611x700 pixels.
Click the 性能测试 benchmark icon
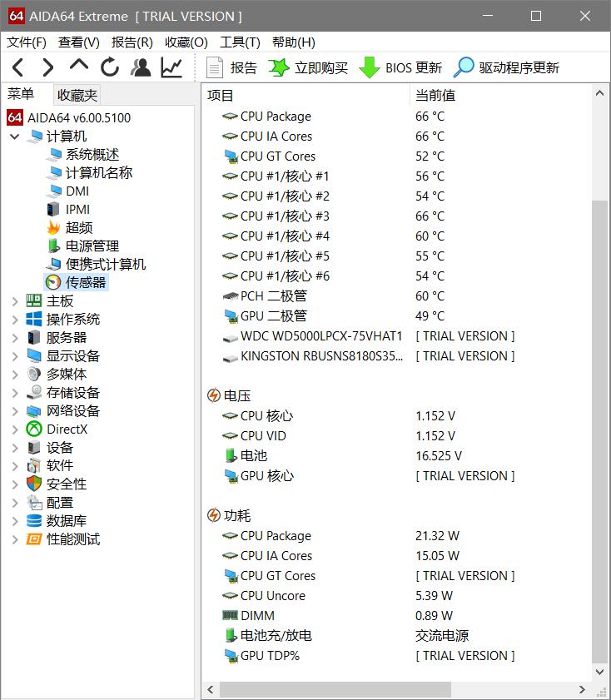pos(34,539)
